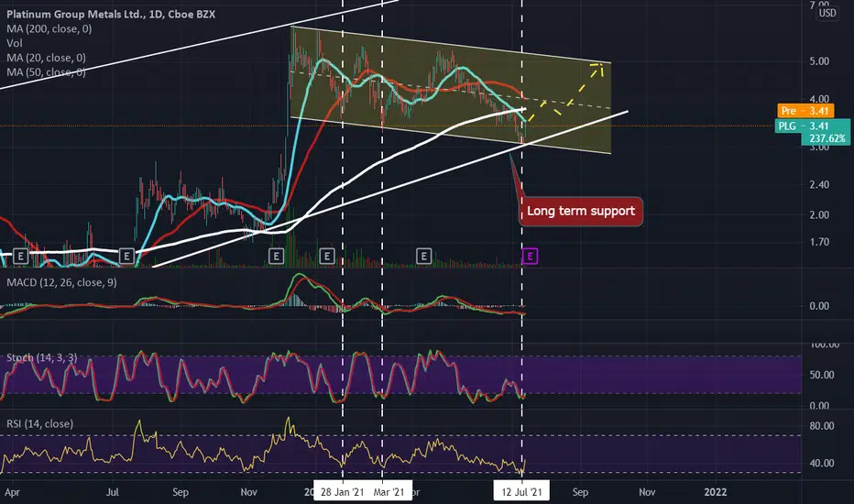Click the Apr label on the time axis
The height and width of the screenshot is (504, 854).
[x=12, y=492]
